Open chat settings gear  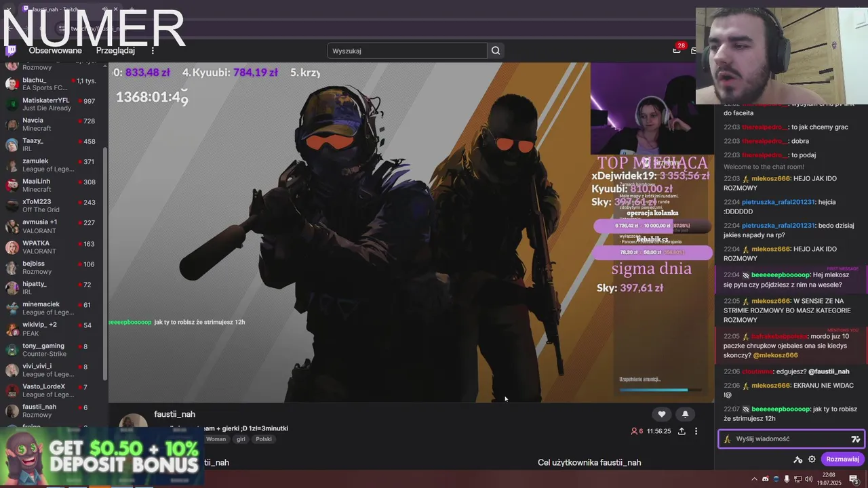pos(812,460)
